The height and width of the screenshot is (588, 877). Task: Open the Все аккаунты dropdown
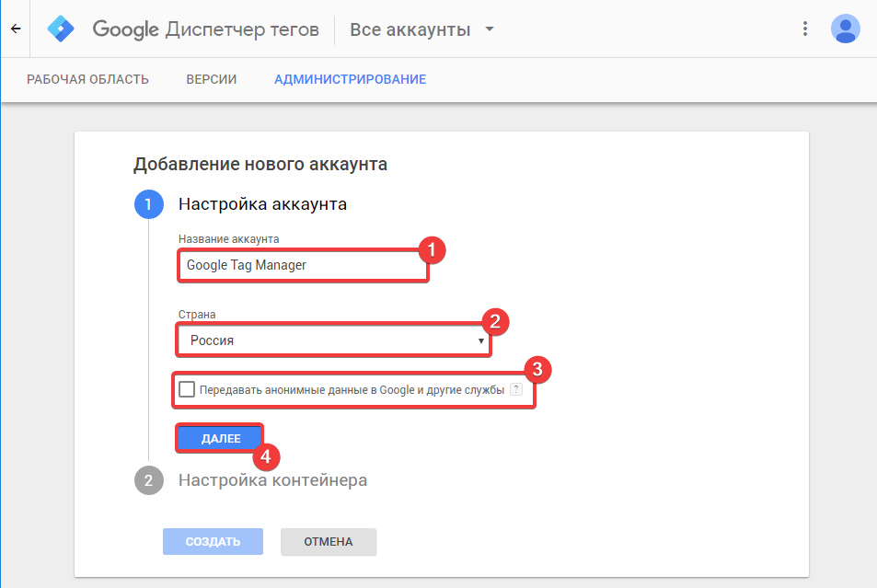pos(421,29)
